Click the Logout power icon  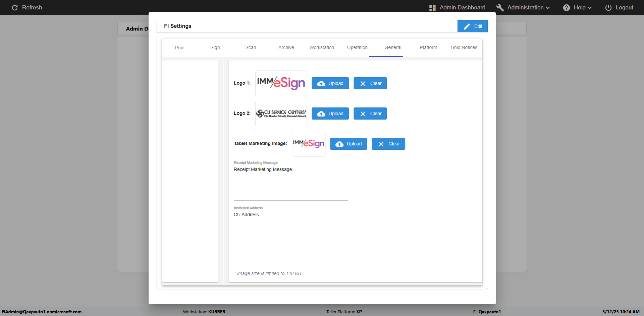(x=608, y=8)
